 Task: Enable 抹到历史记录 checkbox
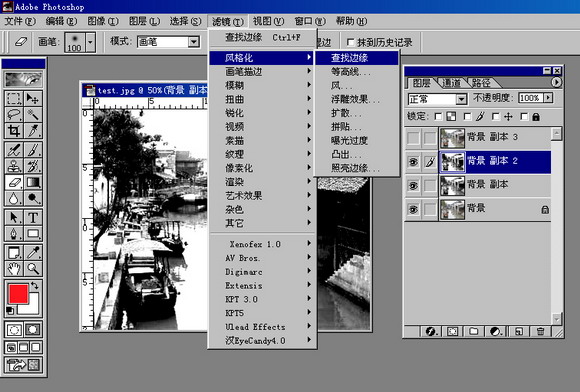tap(350, 42)
